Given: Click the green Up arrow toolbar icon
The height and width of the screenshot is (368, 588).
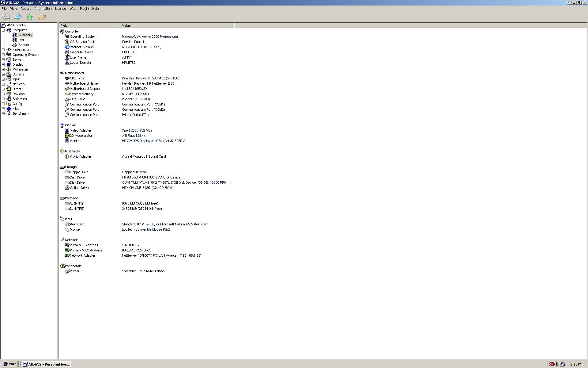Looking at the screenshot, I should tap(30, 17).
